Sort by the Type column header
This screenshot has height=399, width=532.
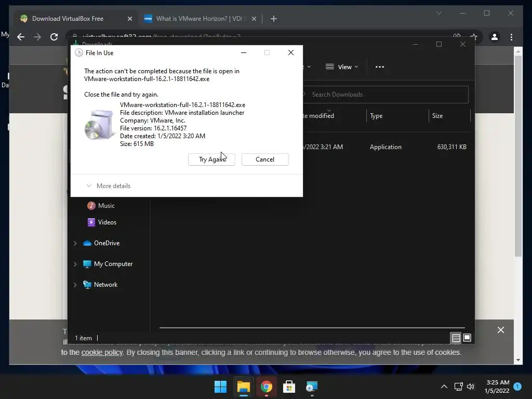[376, 116]
